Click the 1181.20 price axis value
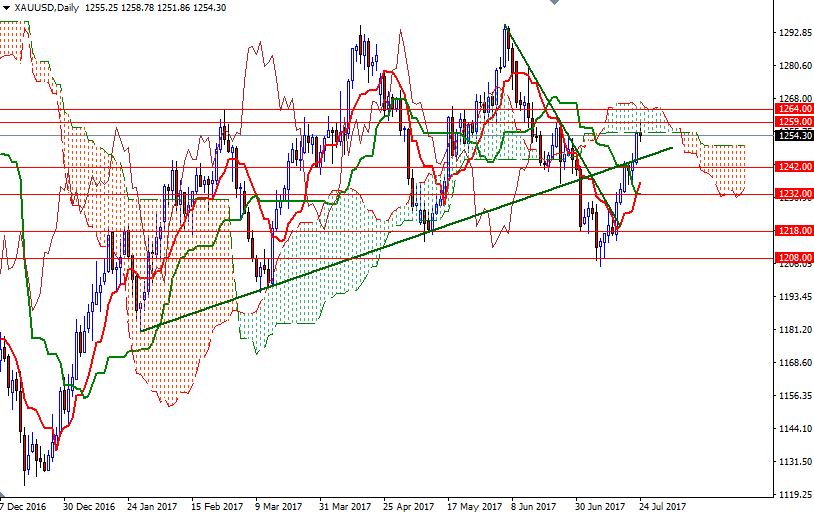814x514 pixels. [x=795, y=330]
